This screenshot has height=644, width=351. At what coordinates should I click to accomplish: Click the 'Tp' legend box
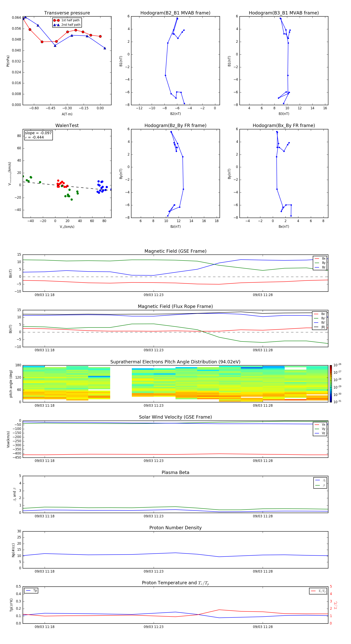[31, 591]
